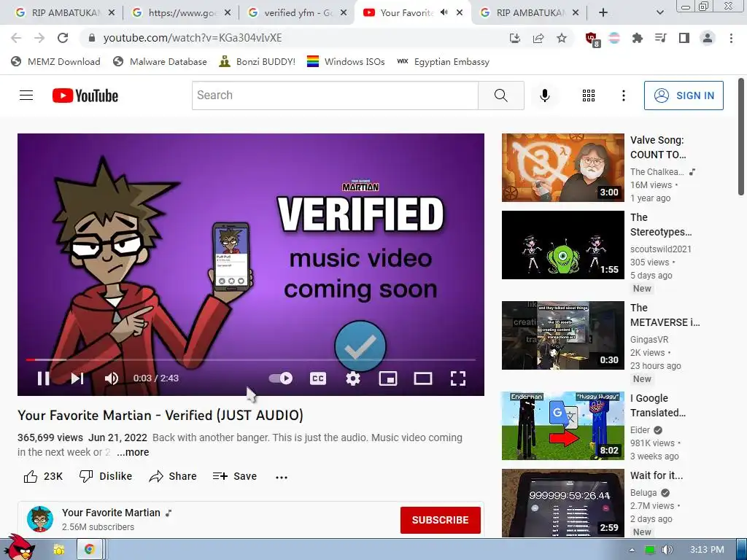
Task: Open The Stereotypes video thumbnail
Action: (562, 245)
